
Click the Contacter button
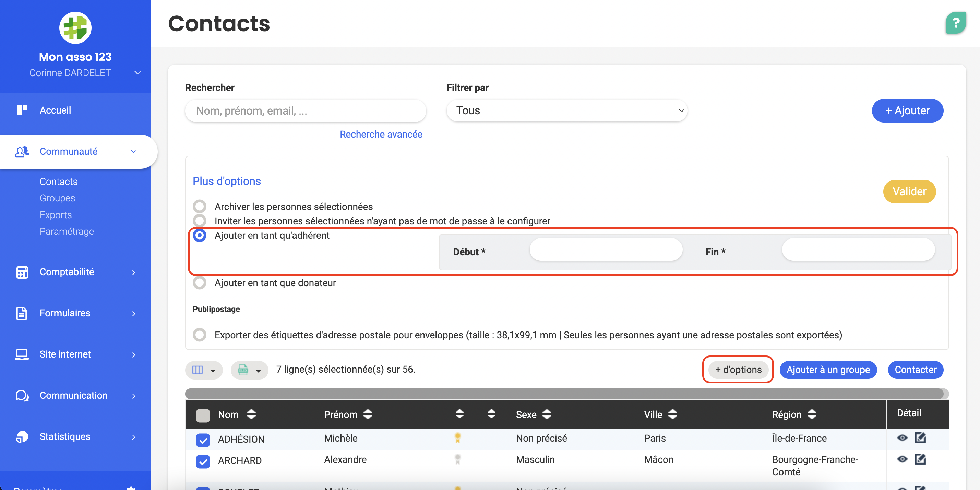(x=915, y=370)
